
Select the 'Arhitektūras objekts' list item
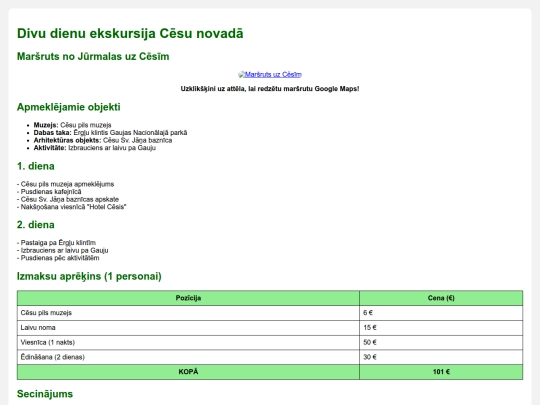(x=103, y=140)
